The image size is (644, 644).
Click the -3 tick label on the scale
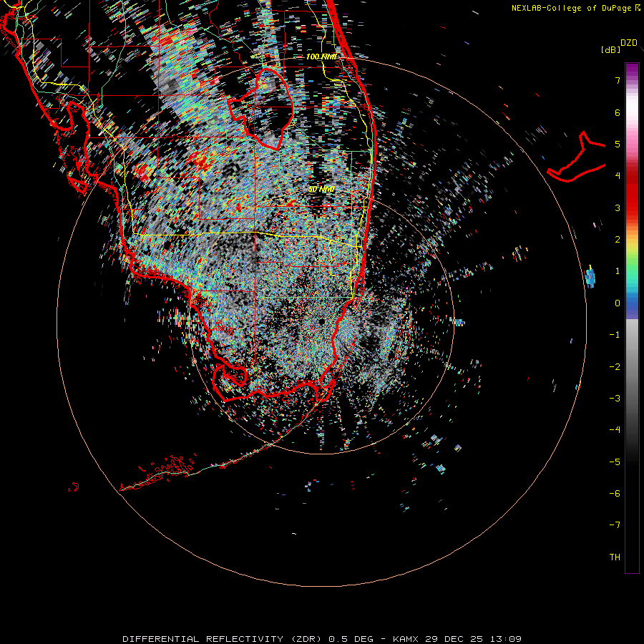pos(615,399)
